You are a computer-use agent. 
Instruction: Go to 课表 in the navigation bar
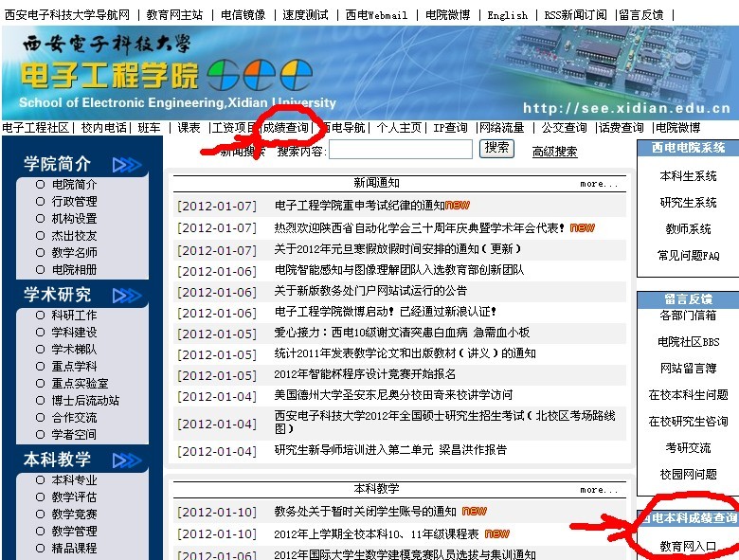[x=189, y=128]
